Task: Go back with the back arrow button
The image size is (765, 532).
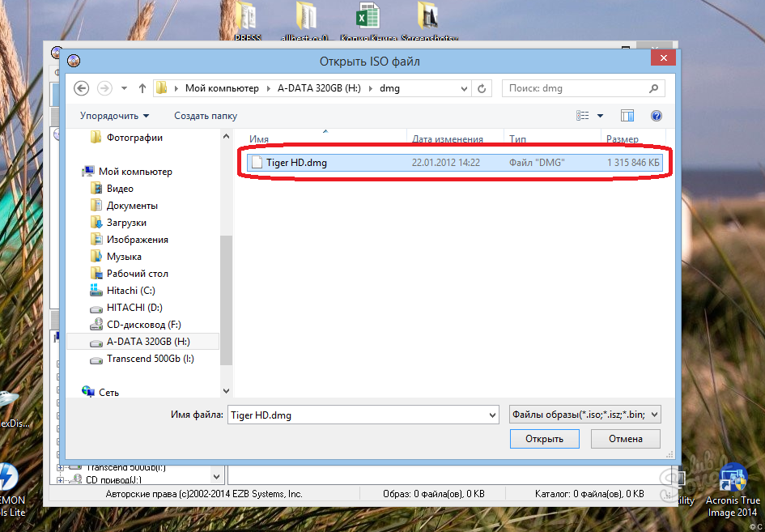Action: click(x=82, y=88)
